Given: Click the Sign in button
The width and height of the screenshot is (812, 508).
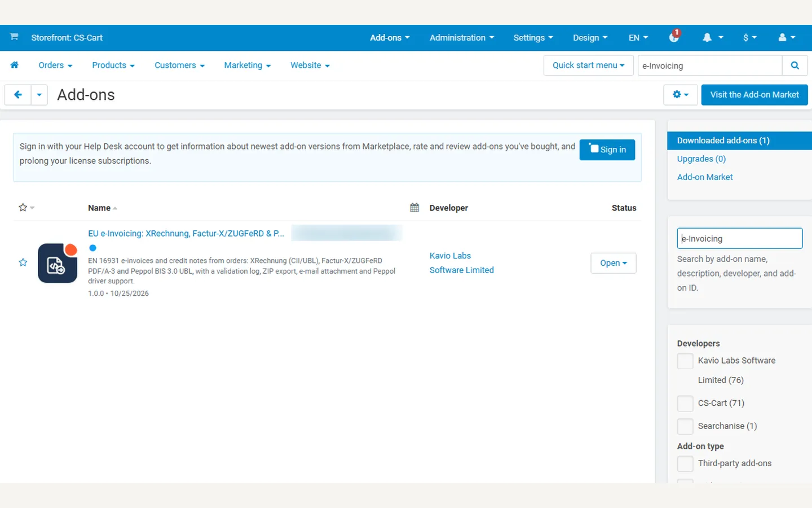Looking at the screenshot, I should [x=607, y=150].
